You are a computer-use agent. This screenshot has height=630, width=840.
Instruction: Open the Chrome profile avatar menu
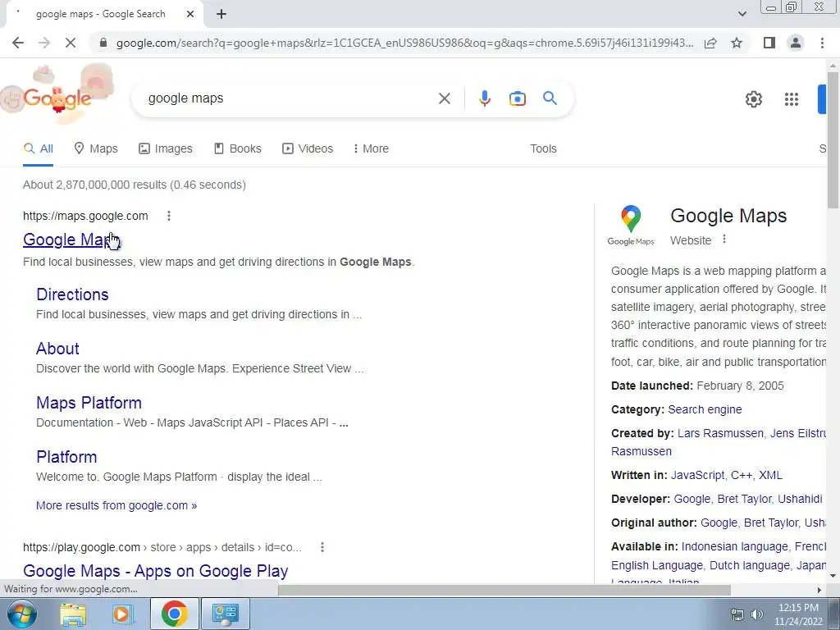point(796,43)
